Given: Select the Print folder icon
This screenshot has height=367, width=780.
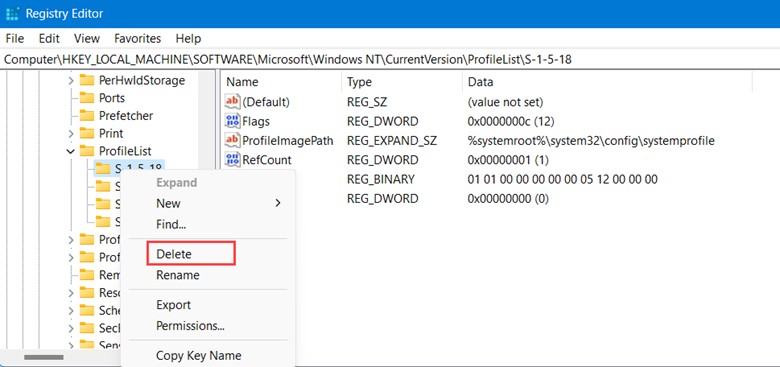Looking at the screenshot, I should click(87, 133).
